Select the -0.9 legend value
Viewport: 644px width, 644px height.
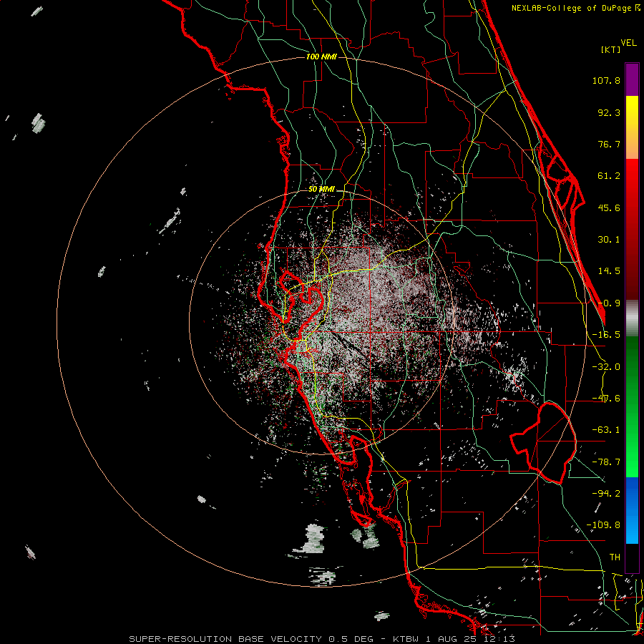(x=609, y=303)
